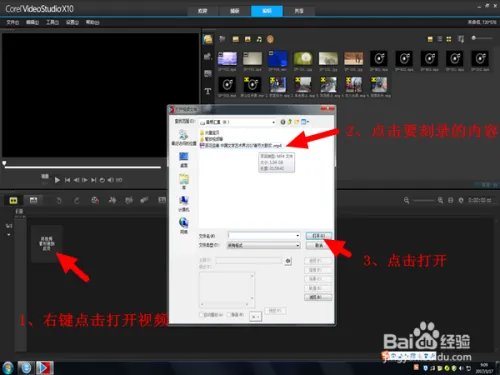Click the Cancel button in the file dialog
Screen dimensions: 500x375
pyautogui.click(x=319, y=245)
